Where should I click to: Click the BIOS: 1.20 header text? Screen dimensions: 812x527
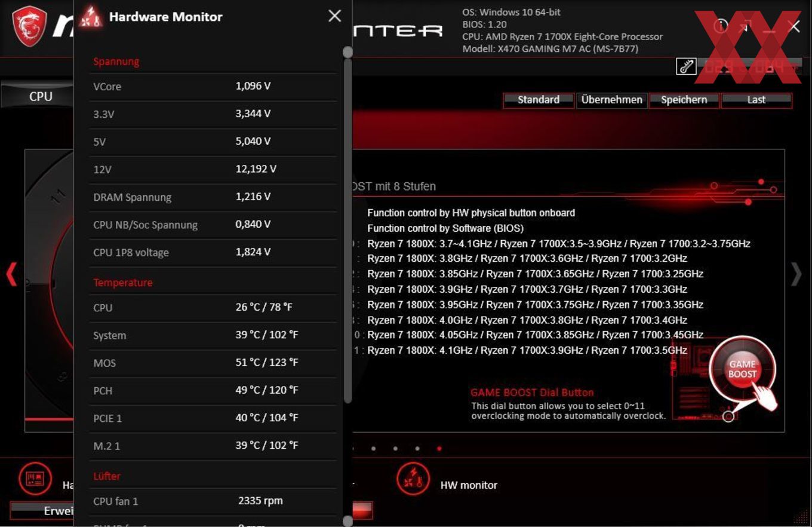[x=484, y=24]
